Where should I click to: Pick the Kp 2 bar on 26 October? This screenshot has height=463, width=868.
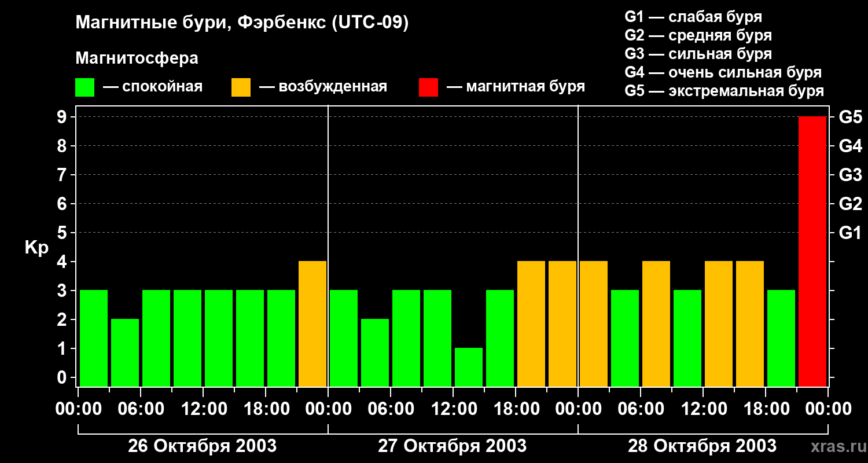pos(125,352)
